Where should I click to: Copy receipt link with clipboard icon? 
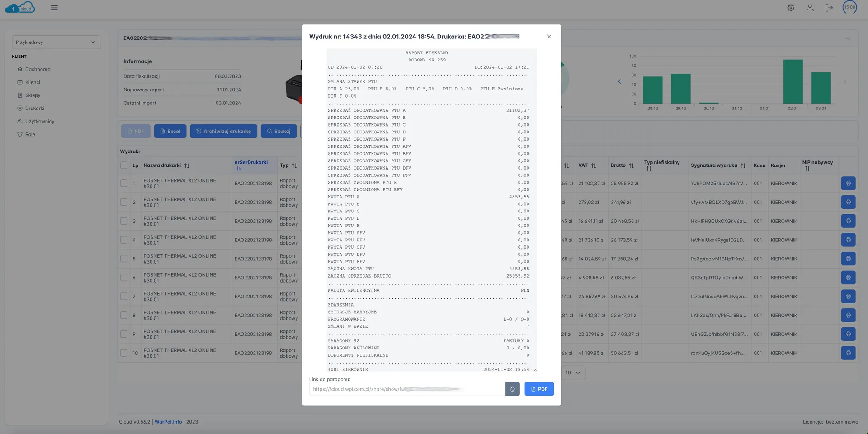(x=512, y=389)
